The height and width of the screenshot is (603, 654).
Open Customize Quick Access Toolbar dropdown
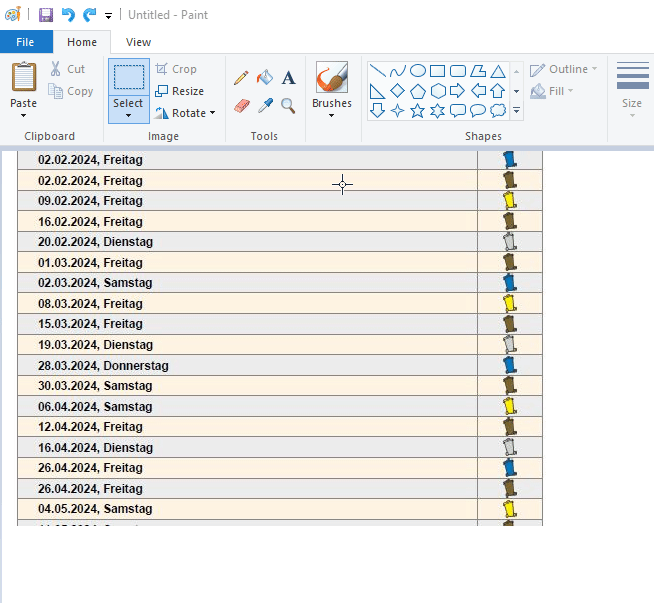[x=108, y=16]
